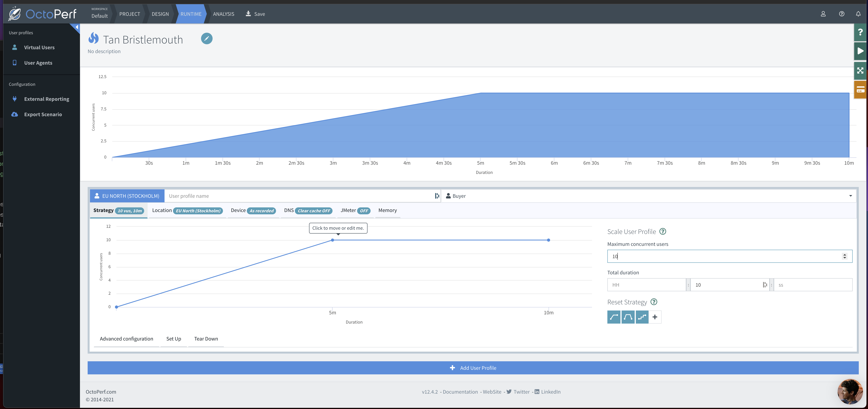The image size is (868, 409).
Task: Open the Set Up tab
Action: pyautogui.click(x=174, y=339)
